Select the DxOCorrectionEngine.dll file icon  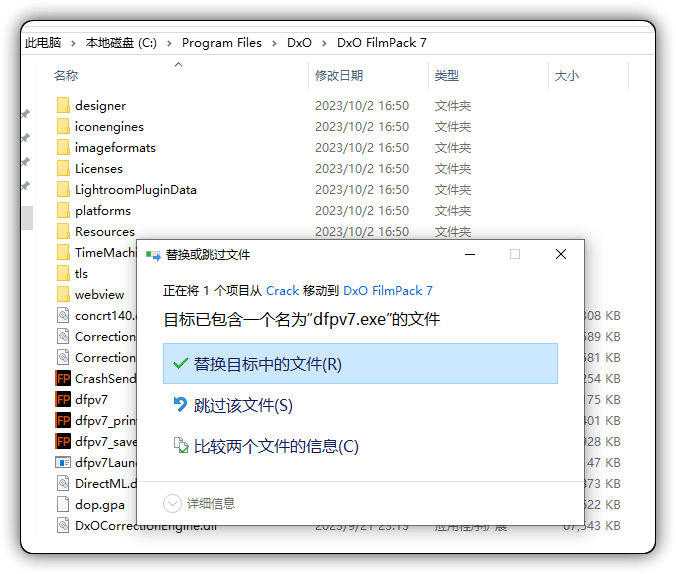click(x=63, y=525)
